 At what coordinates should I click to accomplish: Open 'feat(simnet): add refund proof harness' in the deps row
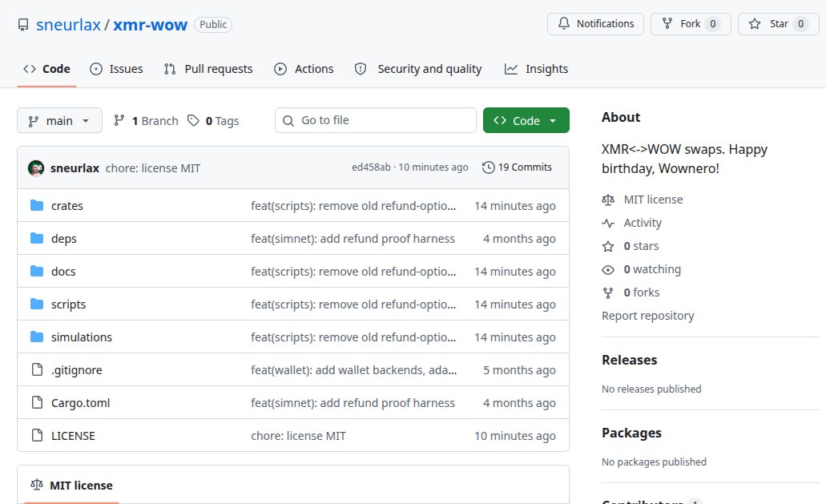pyautogui.click(x=353, y=239)
